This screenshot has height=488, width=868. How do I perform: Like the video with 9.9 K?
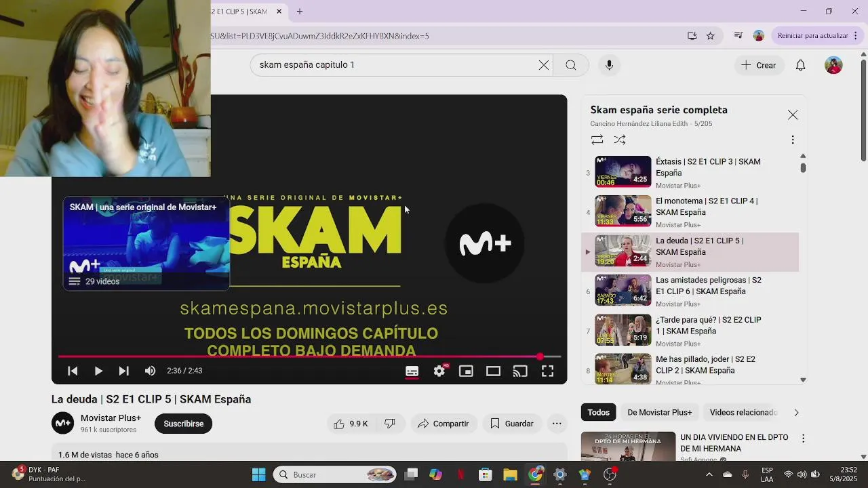point(351,424)
